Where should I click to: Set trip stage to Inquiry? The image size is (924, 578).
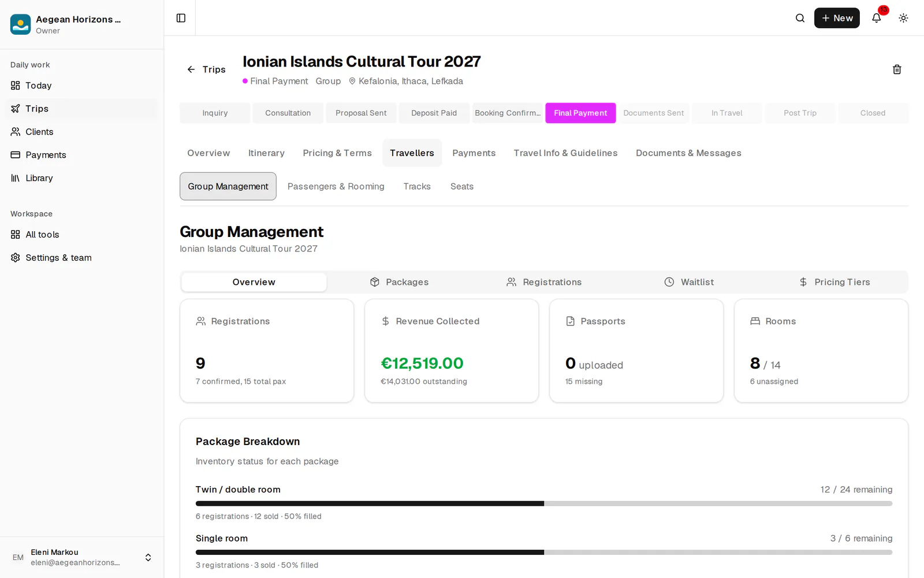[x=215, y=113]
